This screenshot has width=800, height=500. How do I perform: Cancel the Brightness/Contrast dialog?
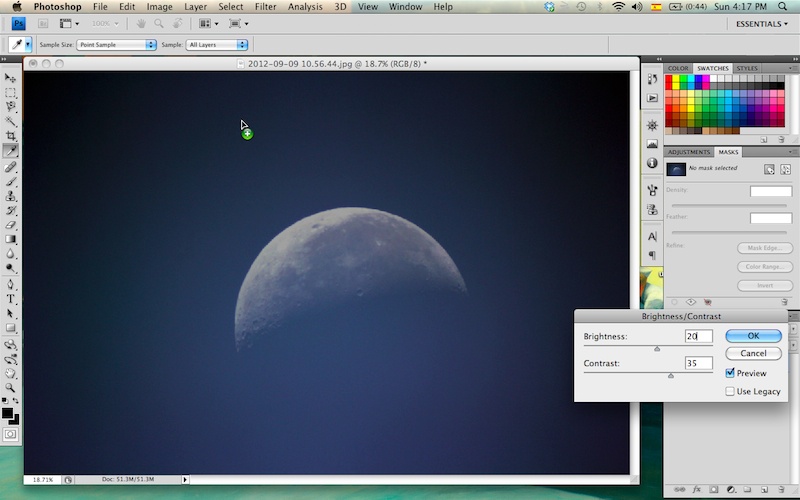753,353
